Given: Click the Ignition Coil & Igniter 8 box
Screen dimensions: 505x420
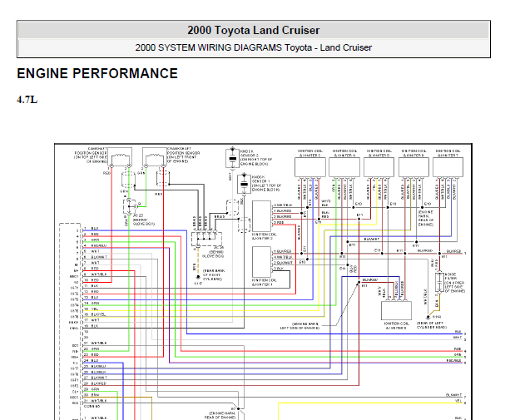Looking at the screenshot, I should (x=396, y=310).
